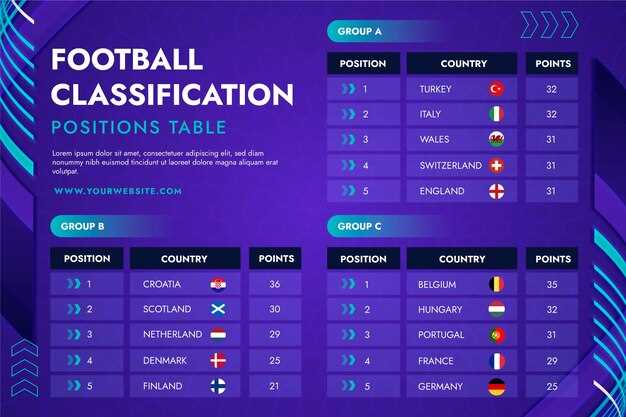Viewport: 626px width, 417px height.
Task: Select the Croatia flag icon
Action: pos(218,284)
